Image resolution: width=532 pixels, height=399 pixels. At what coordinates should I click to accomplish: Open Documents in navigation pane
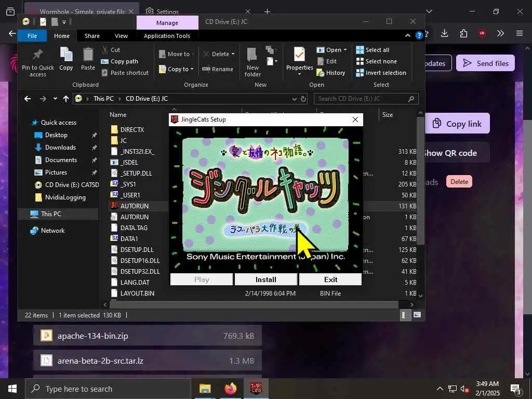tap(61, 160)
